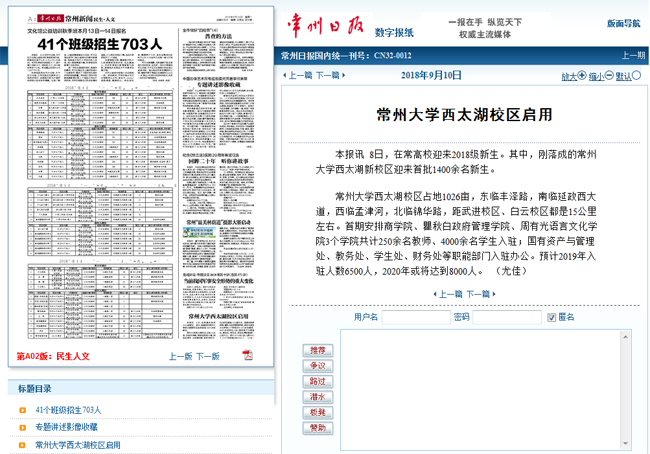Click 上一版 link under the page thumbnail
The width and height of the screenshot is (650, 454).
(x=180, y=356)
